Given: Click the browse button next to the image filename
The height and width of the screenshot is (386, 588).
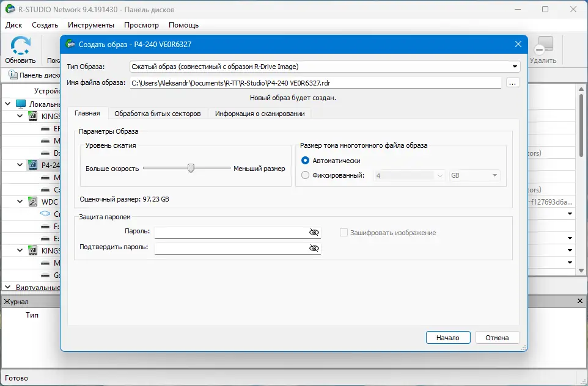Looking at the screenshot, I should coord(512,82).
